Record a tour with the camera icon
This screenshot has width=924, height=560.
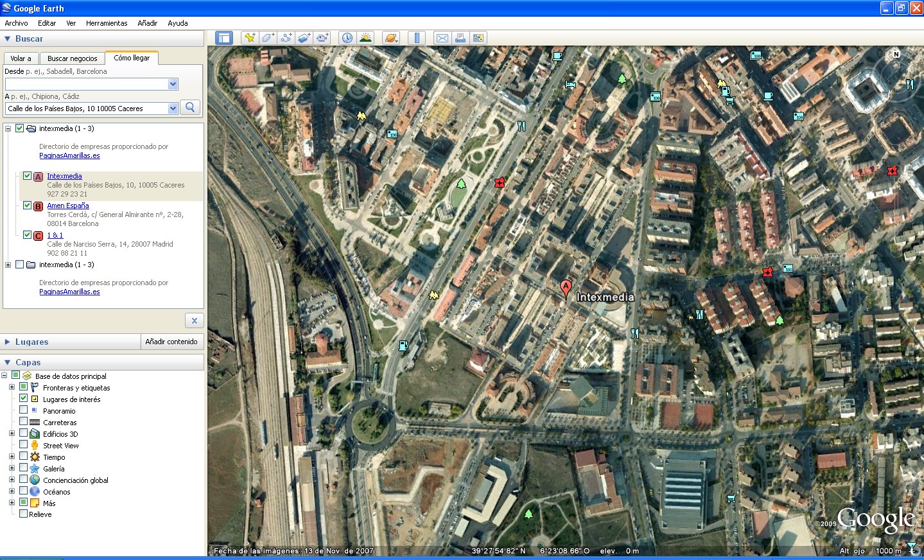pyautogui.click(x=322, y=38)
